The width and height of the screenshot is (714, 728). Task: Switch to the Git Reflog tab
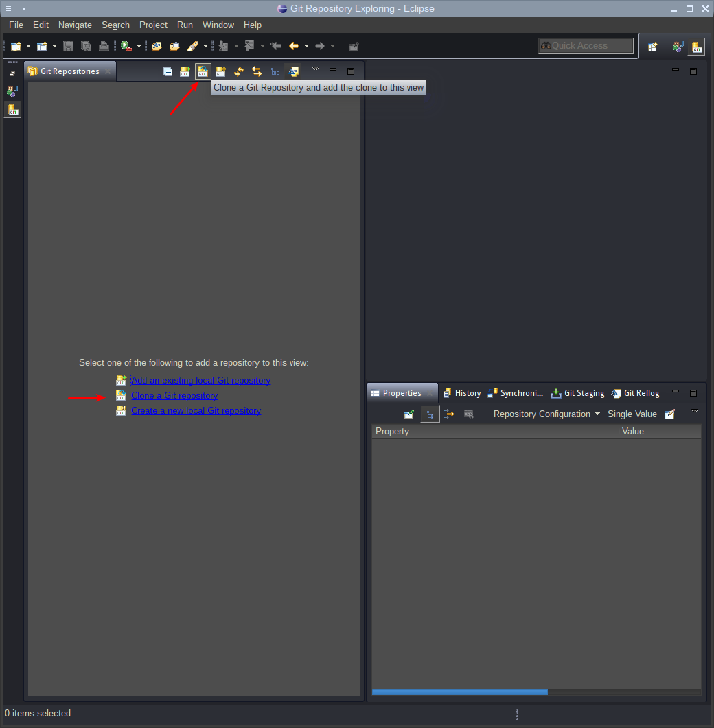(x=635, y=393)
